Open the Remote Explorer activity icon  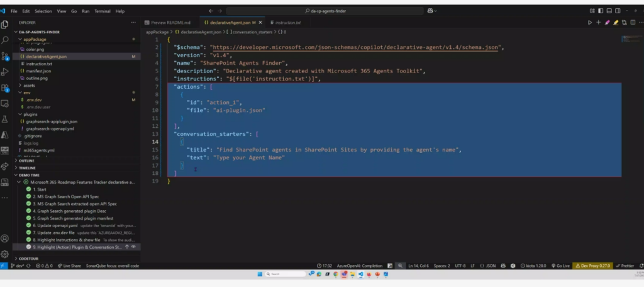tap(5, 103)
